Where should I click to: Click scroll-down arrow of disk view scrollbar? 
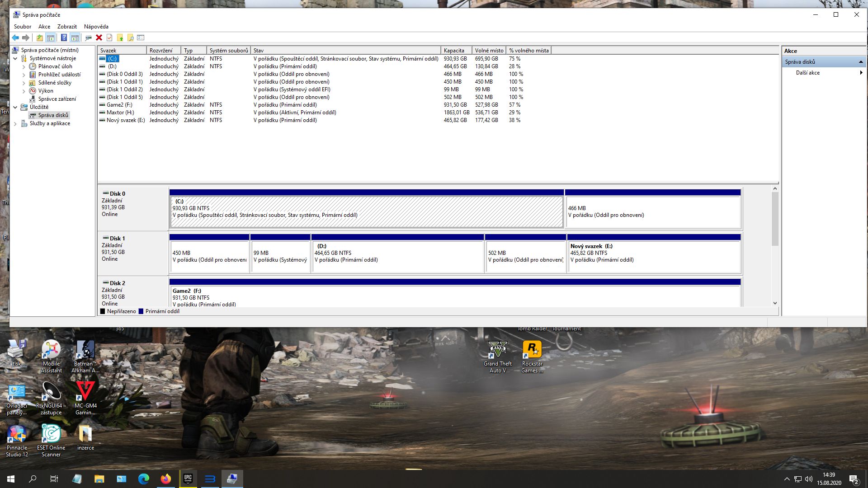(775, 303)
